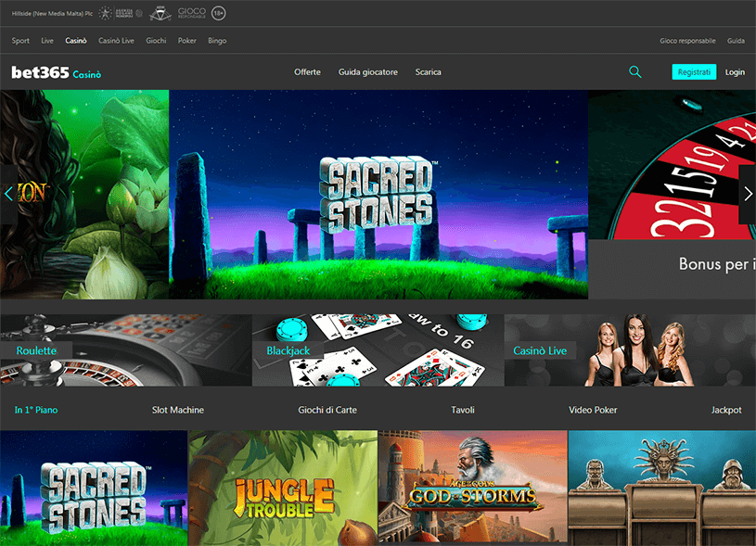Select the In 1° Piano tab

tap(36, 410)
